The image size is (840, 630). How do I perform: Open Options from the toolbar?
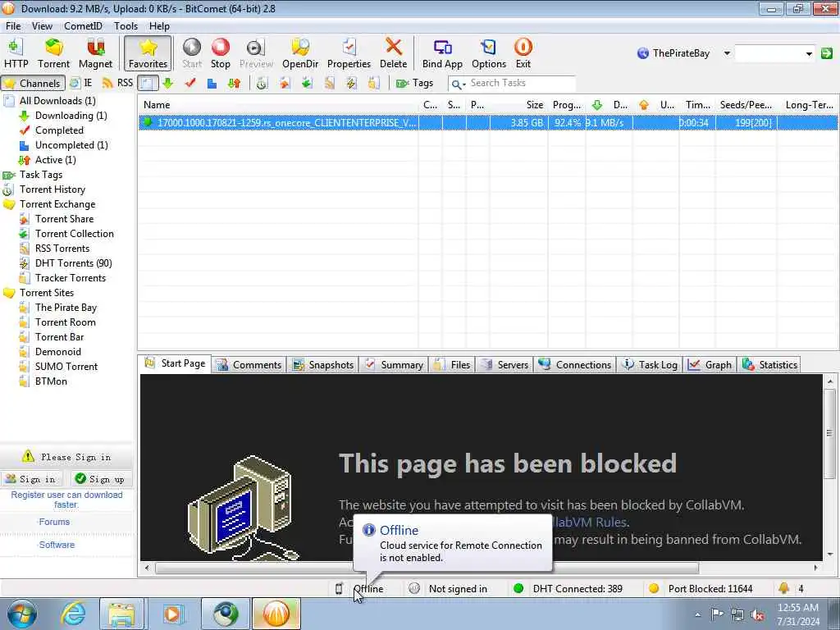coord(489,53)
